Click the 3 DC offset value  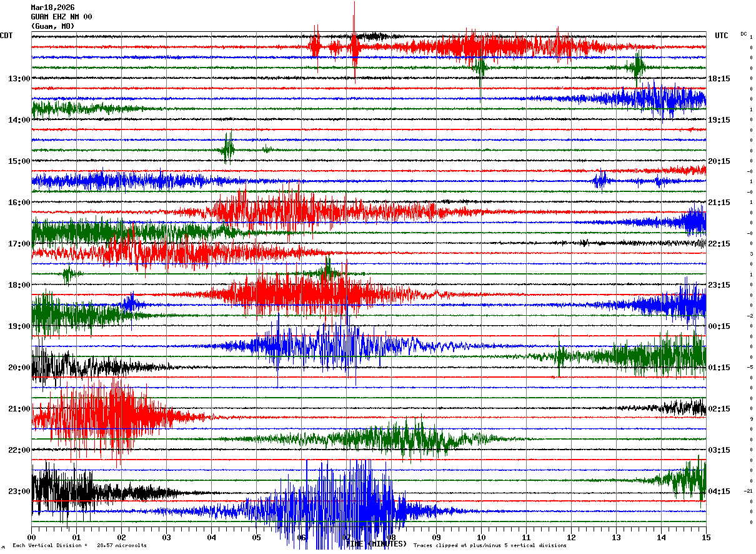tap(751, 254)
